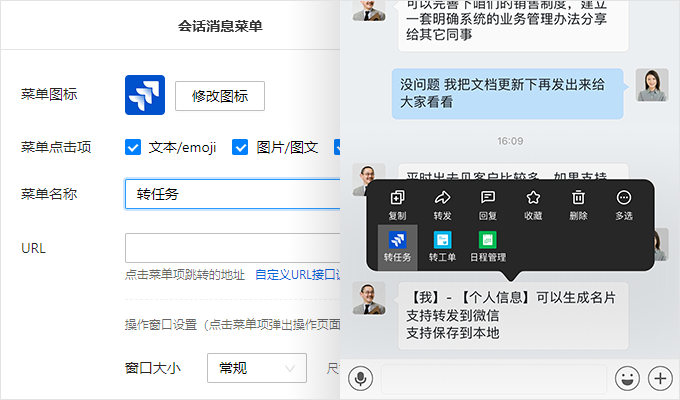Tap the voice input microphone icon
680x400 pixels.
pos(360,379)
